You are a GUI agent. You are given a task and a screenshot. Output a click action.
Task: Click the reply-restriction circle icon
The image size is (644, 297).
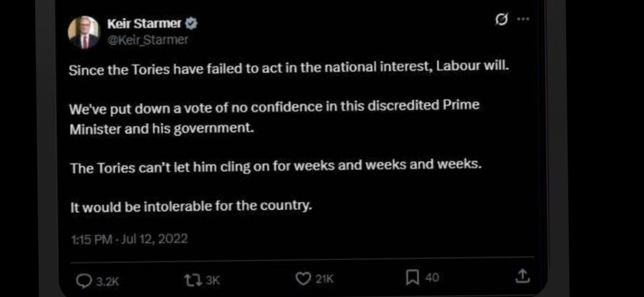tap(502, 19)
